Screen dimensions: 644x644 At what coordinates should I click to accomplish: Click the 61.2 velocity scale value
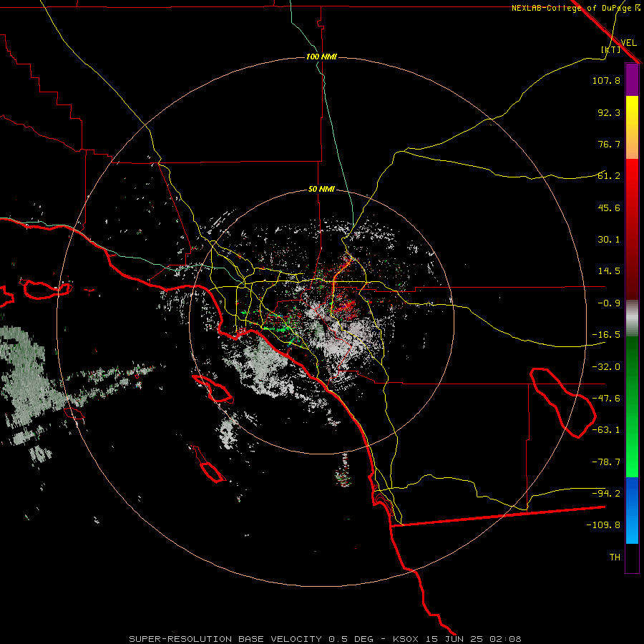pyautogui.click(x=609, y=176)
